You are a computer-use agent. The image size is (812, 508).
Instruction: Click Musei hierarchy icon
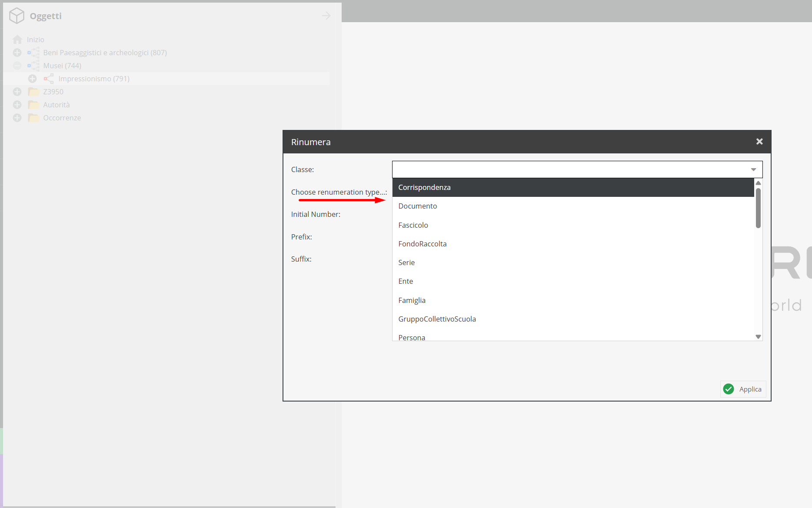(x=33, y=66)
